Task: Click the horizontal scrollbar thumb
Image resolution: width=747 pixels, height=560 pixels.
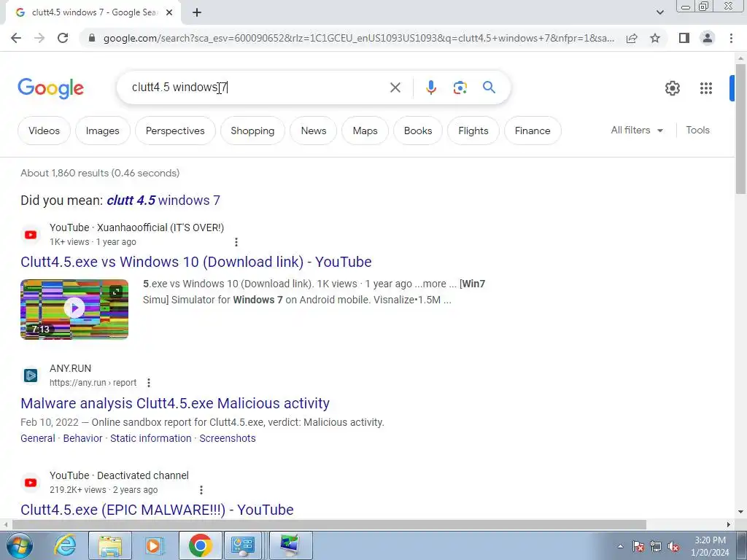Action: pos(329,524)
